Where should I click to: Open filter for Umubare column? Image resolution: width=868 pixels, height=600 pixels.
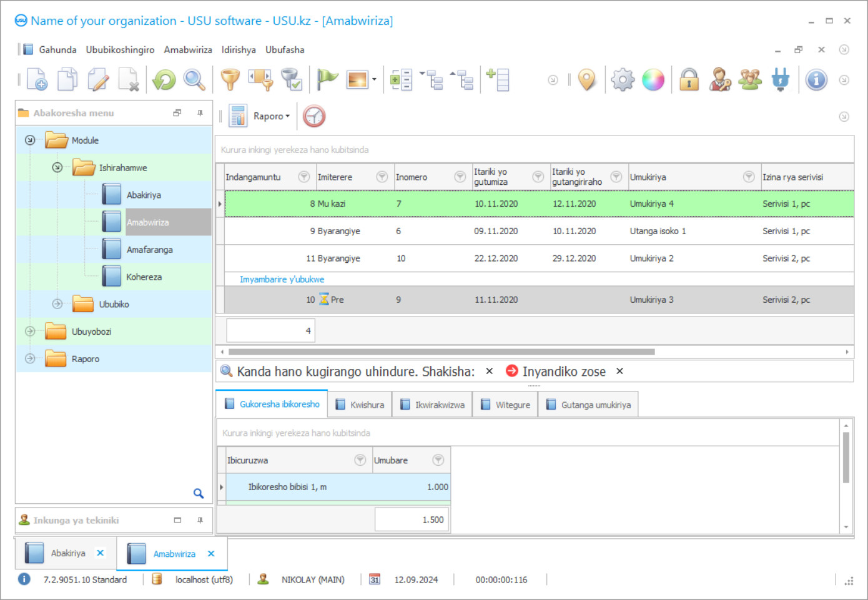coord(438,460)
